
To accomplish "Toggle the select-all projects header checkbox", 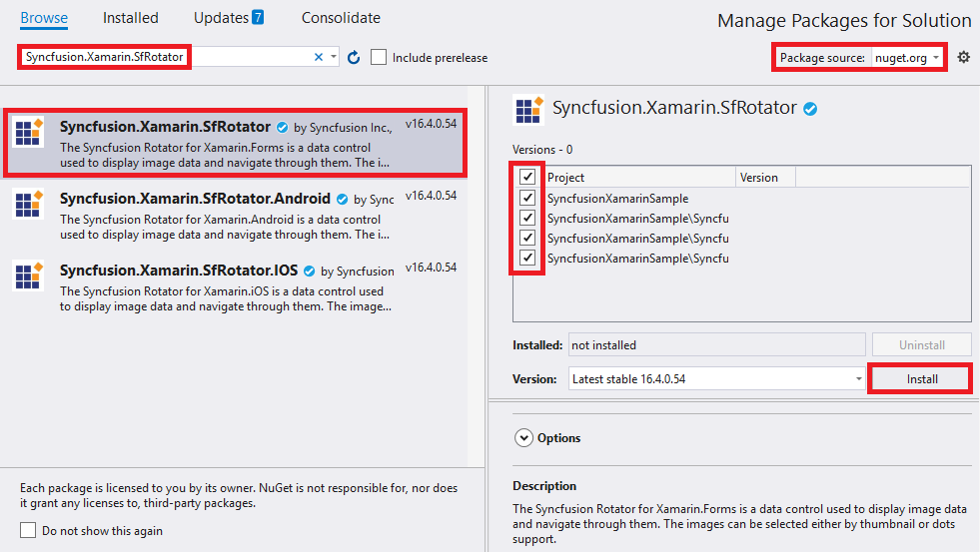I will pos(527,177).
